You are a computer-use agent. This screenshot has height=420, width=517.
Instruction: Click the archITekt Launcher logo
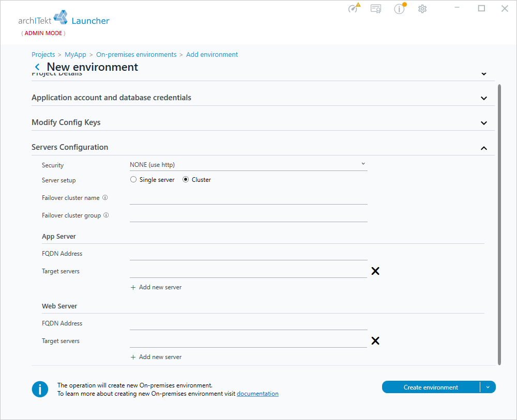(64, 18)
